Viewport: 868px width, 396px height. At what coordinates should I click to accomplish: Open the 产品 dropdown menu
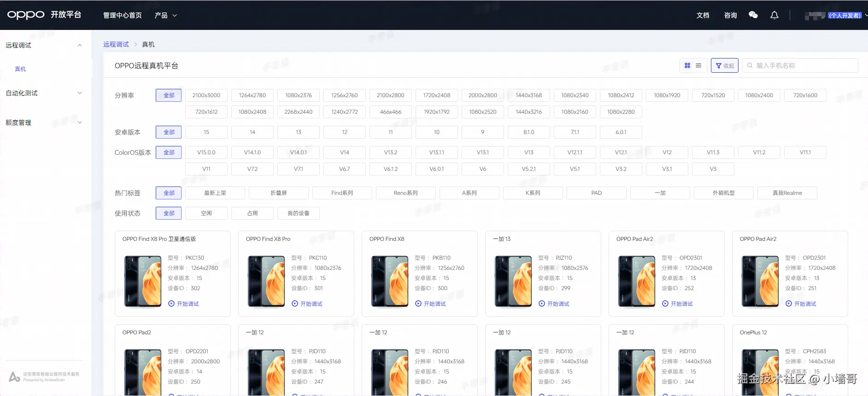165,15
